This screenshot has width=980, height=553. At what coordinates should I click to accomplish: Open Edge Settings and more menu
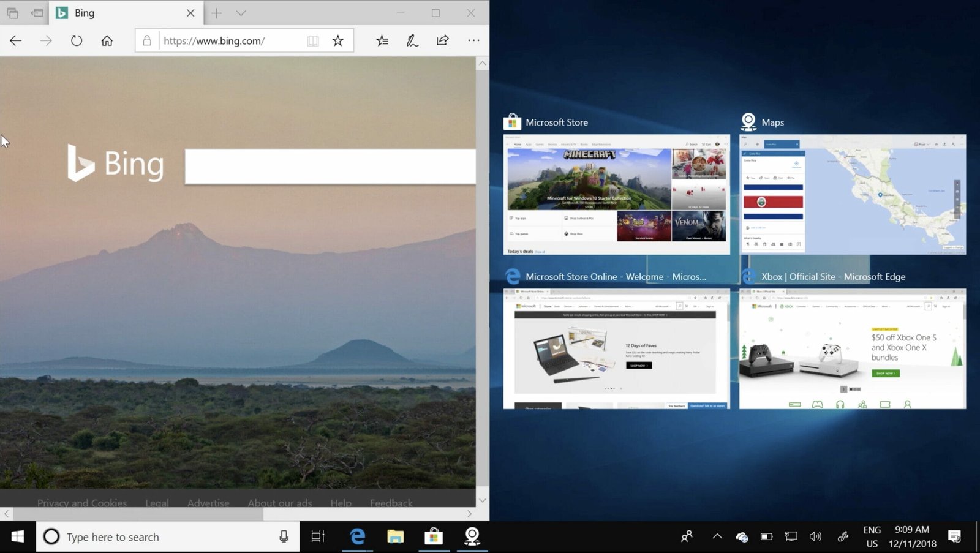coord(473,40)
